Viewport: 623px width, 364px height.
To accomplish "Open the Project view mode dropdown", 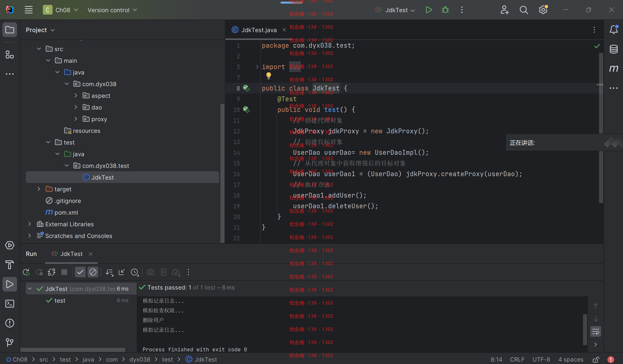I will [40, 30].
